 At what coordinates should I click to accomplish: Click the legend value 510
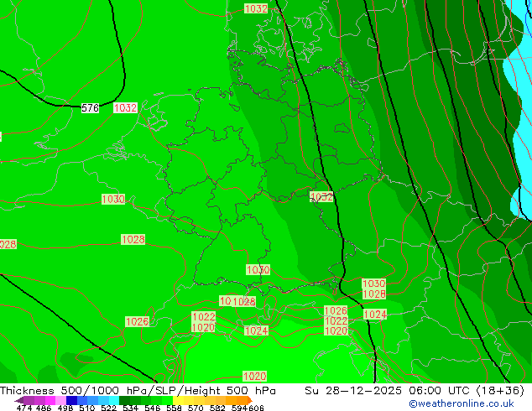(87, 408)
